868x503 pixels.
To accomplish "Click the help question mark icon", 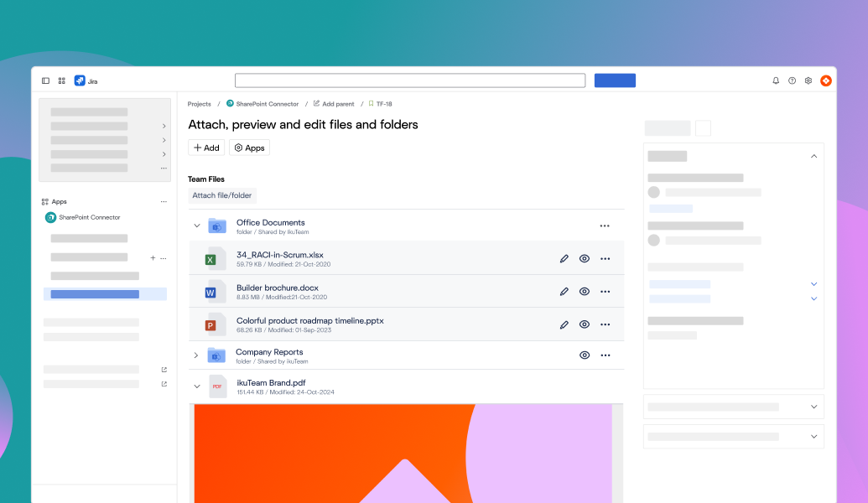I will click(x=792, y=80).
